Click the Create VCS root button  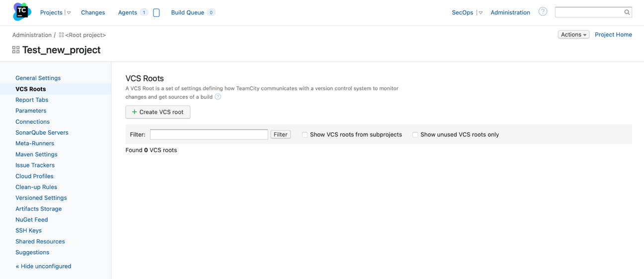(x=158, y=112)
